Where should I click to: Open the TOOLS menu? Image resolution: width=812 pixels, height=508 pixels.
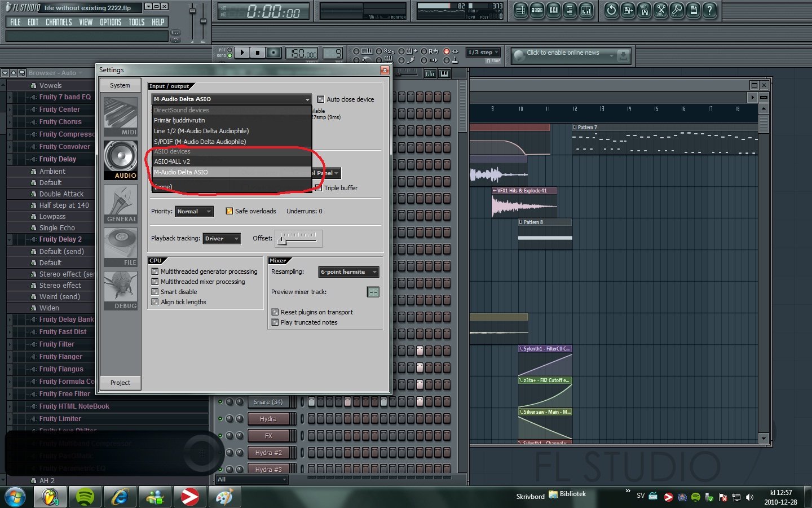point(136,22)
